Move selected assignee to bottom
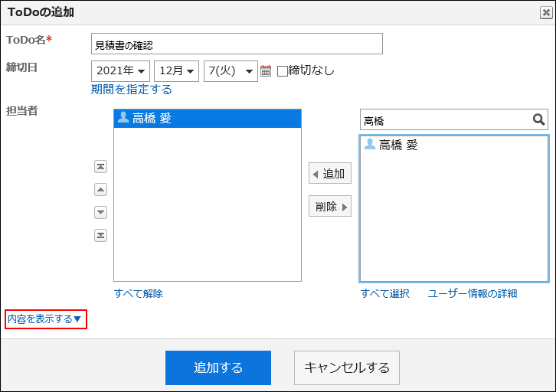 tap(100, 235)
